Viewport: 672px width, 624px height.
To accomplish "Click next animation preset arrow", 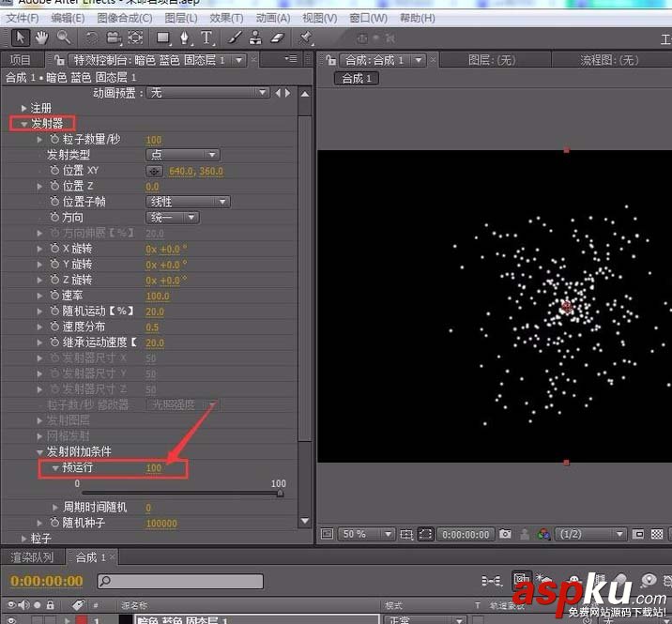I will 288,93.
